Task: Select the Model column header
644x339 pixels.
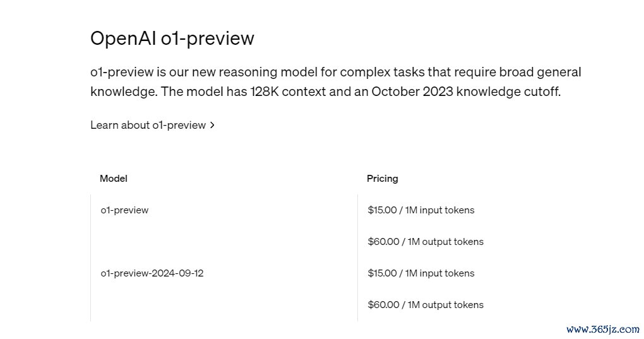Action: tap(114, 179)
